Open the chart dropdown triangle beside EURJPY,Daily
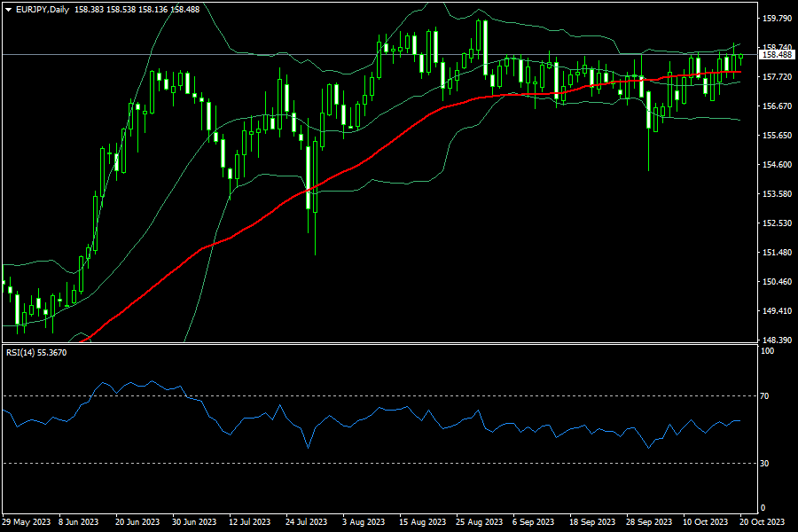The image size is (798, 532). [9, 10]
